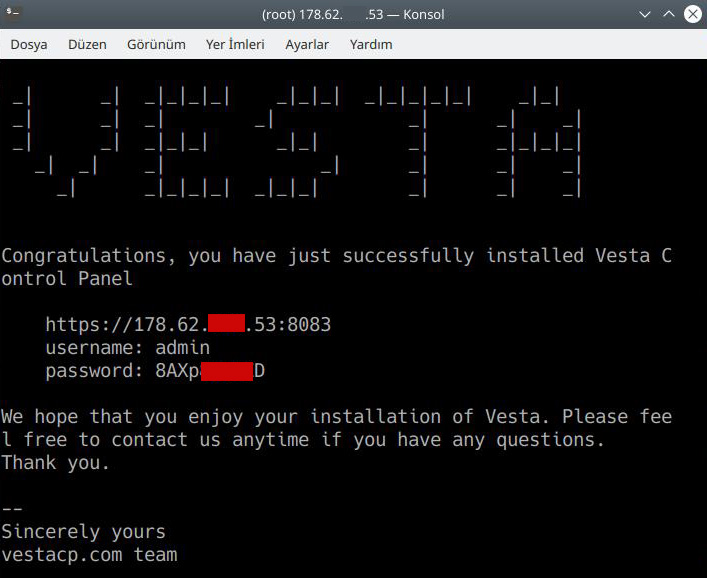Screen dimensions: 707x578
Task: Open the Düzen menu
Action: 87,44
